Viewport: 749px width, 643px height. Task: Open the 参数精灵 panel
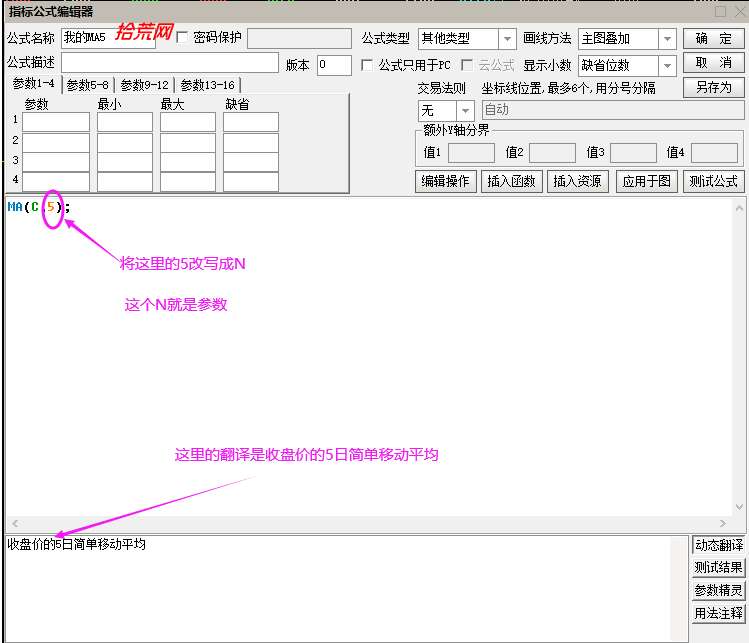click(x=718, y=590)
